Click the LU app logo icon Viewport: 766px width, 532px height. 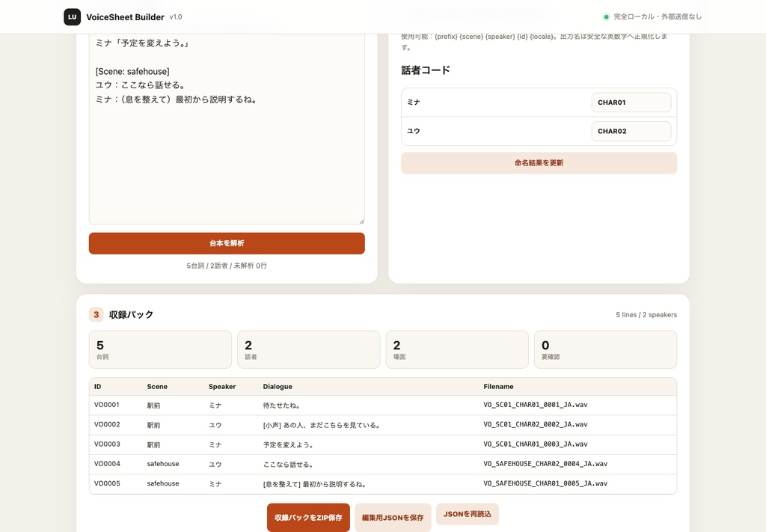coord(73,16)
